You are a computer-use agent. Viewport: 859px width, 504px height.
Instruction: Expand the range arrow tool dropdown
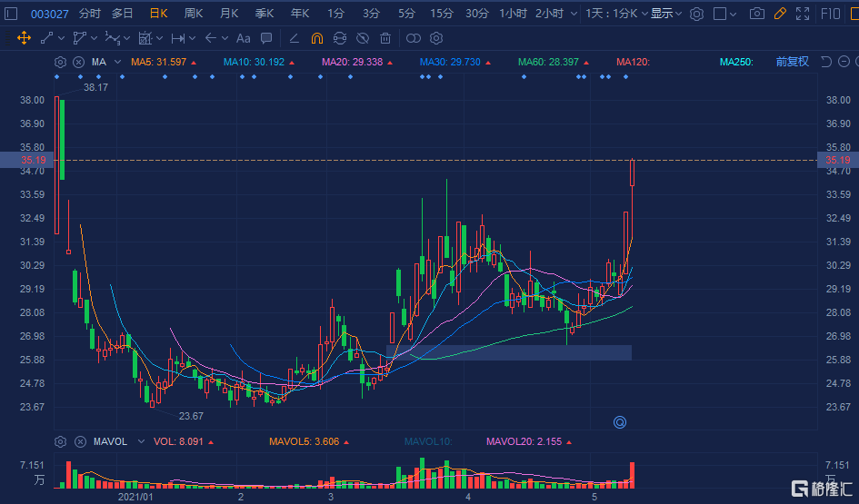[192, 38]
